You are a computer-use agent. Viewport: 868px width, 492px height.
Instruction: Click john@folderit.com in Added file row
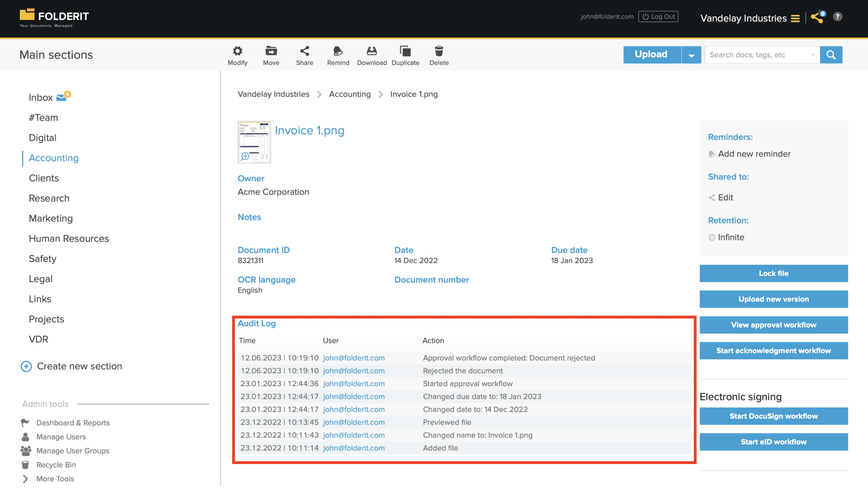pyautogui.click(x=354, y=448)
